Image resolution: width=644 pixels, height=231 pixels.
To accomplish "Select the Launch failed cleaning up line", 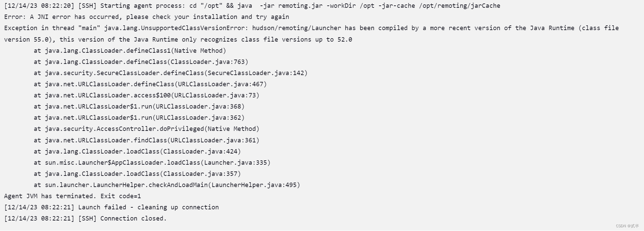I will [111, 207].
